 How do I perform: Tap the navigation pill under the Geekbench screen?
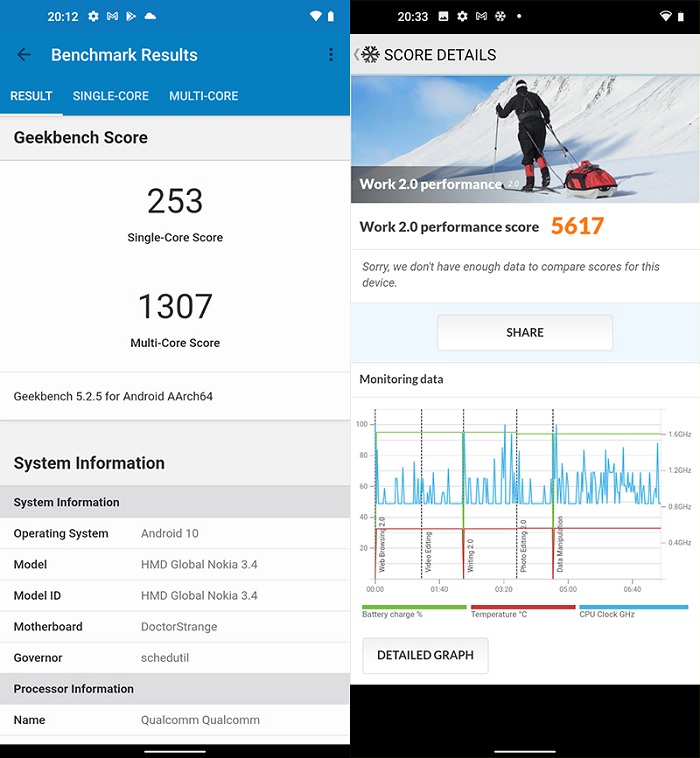175,751
